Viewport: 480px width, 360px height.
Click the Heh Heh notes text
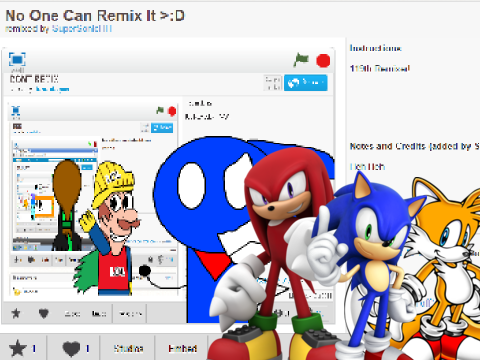point(368,166)
